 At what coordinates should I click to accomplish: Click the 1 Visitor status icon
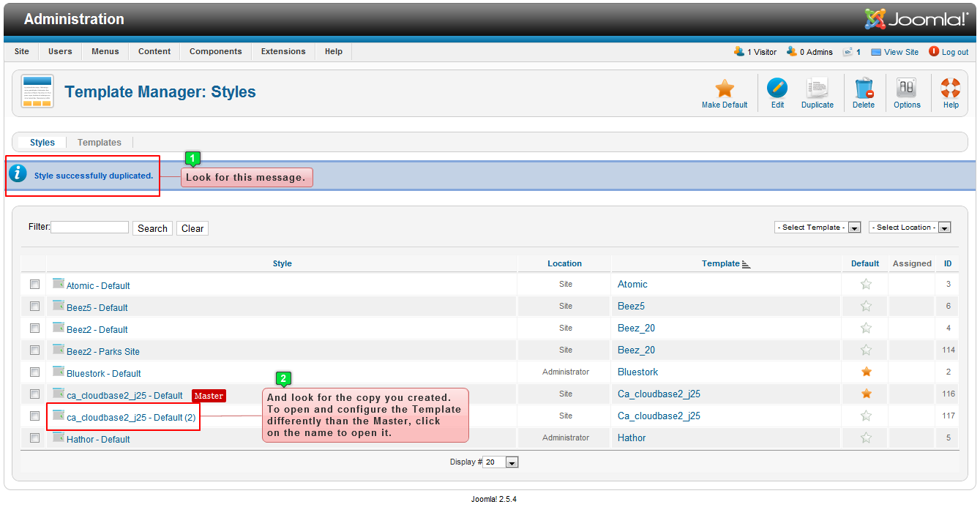pos(739,51)
